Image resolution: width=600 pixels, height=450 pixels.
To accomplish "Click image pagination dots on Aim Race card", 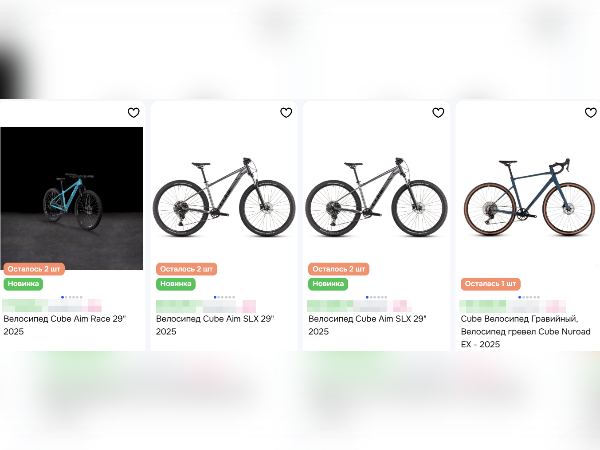I will pos(72,297).
